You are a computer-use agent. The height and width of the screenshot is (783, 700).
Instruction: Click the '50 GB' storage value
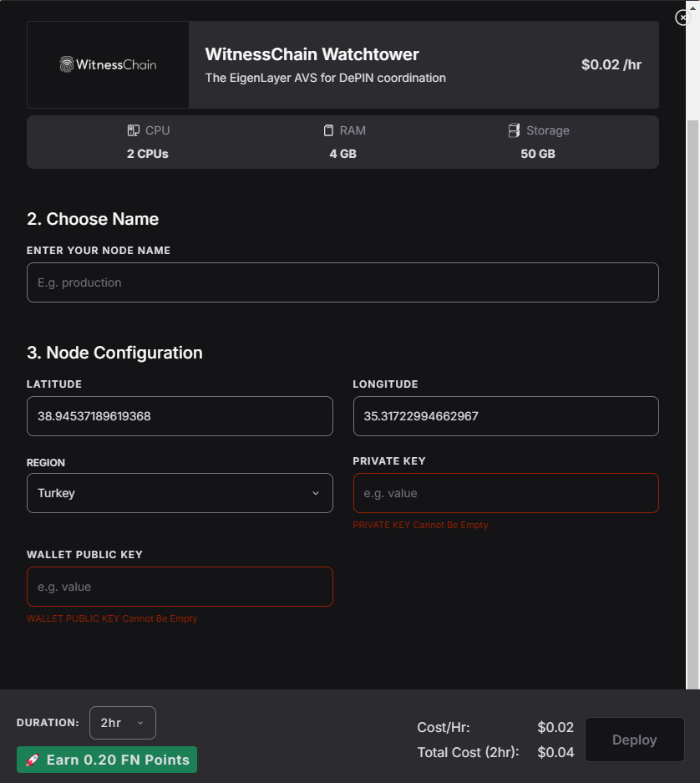click(x=538, y=154)
